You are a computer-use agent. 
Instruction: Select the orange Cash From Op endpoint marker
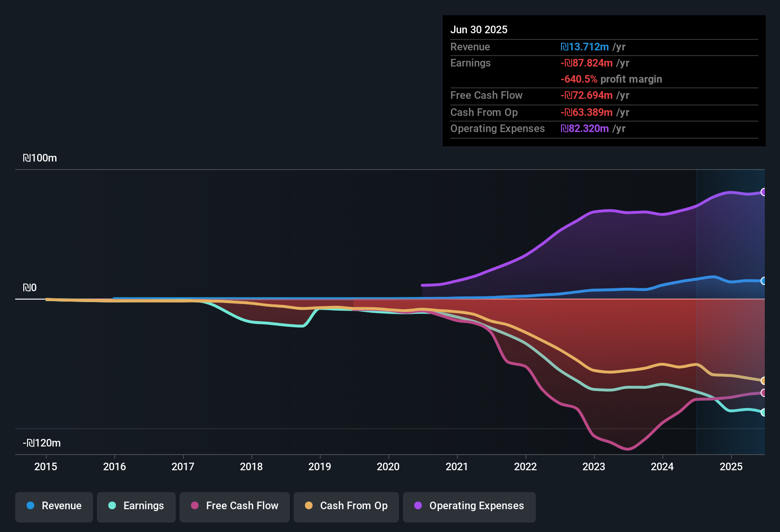coord(764,380)
